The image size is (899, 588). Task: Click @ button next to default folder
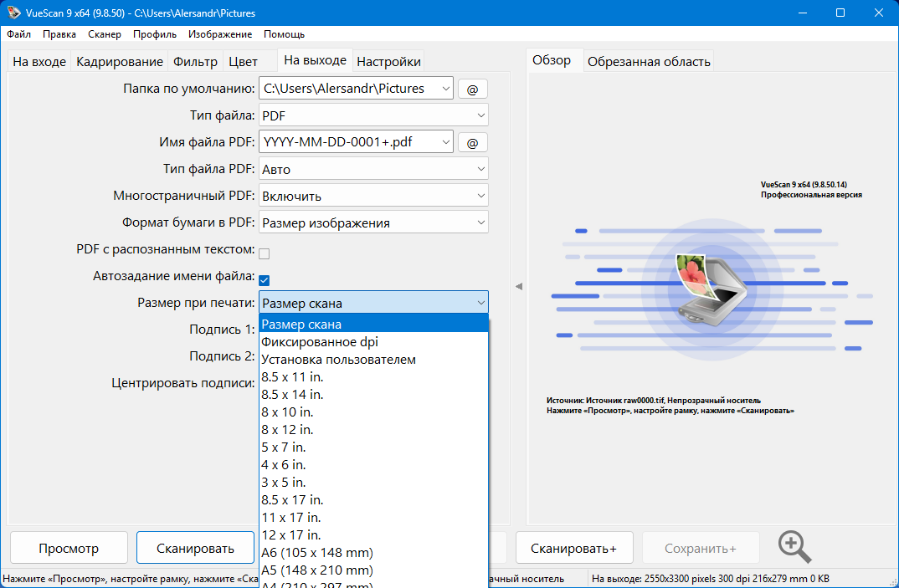[x=472, y=89]
